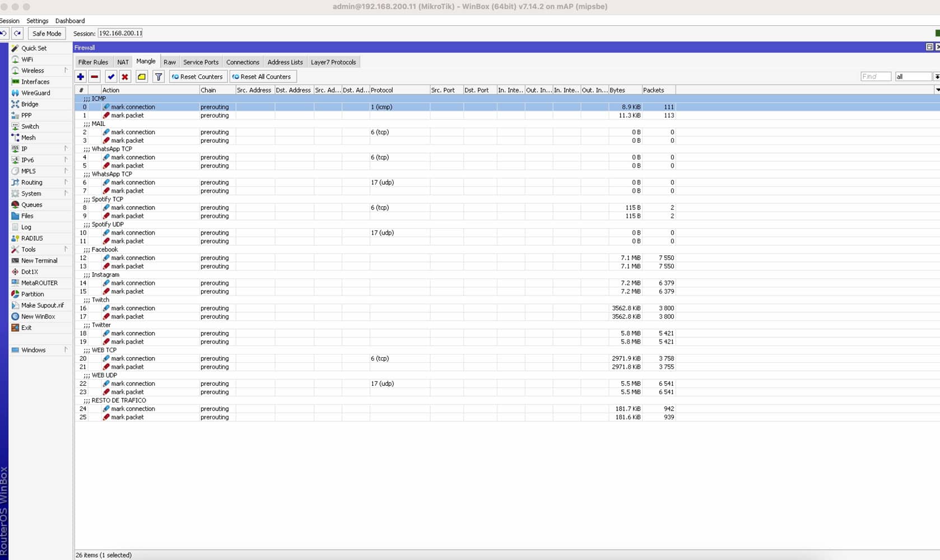Click the red minus remove rule icon
Viewport: 940px width, 560px height.
(x=95, y=77)
